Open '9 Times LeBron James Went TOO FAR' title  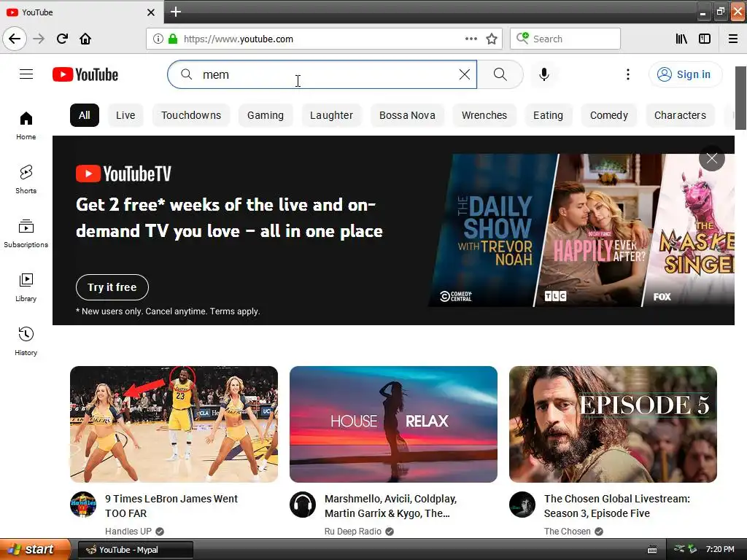(x=171, y=506)
